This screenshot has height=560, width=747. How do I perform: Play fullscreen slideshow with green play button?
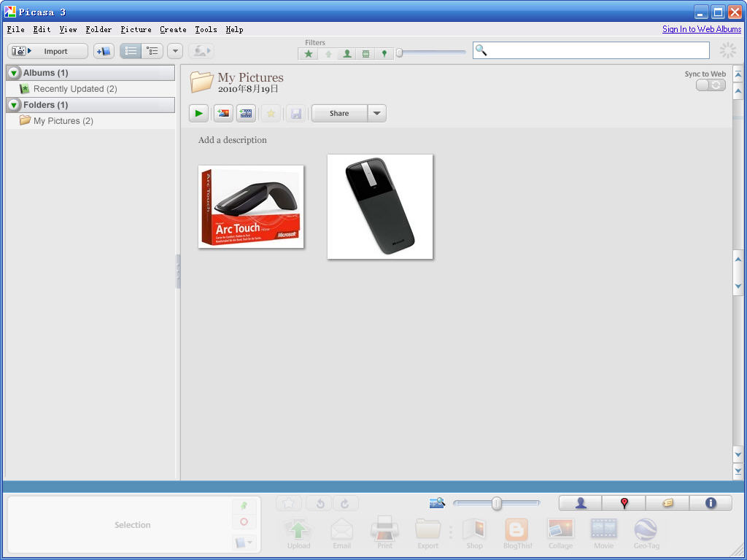pos(198,113)
